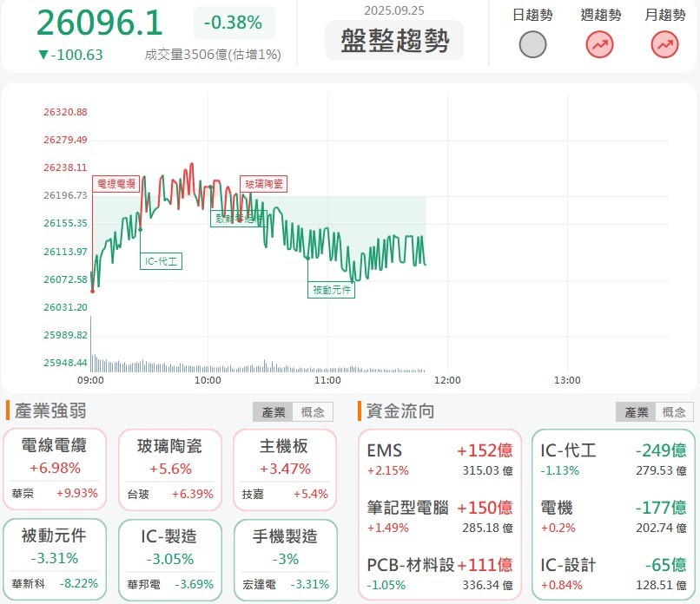Click the gray daily trend indicator circle
Viewport: 700px width, 604px height.
tap(532, 44)
